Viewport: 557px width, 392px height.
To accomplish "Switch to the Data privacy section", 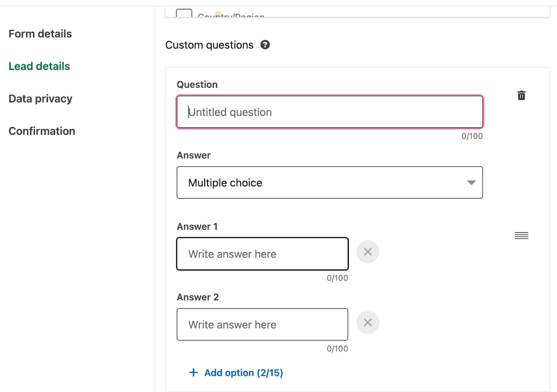I will [40, 99].
